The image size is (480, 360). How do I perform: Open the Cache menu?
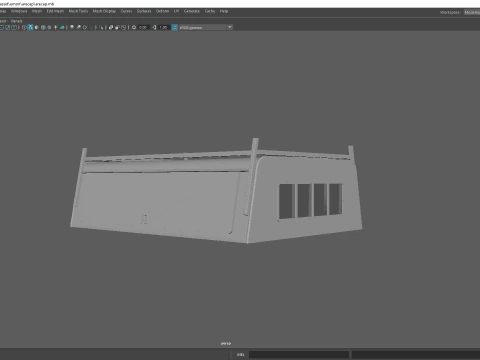point(210,11)
